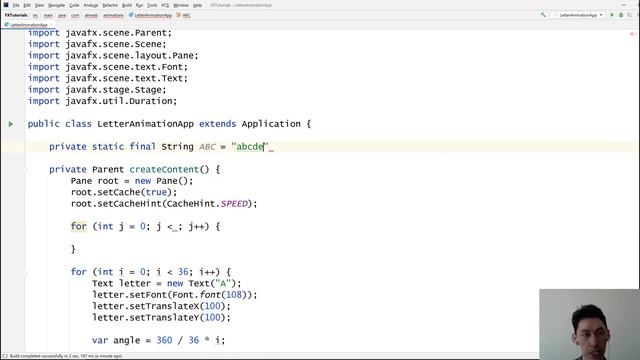Click the src breadcrumb
The width and height of the screenshot is (640, 360).
point(36,15)
